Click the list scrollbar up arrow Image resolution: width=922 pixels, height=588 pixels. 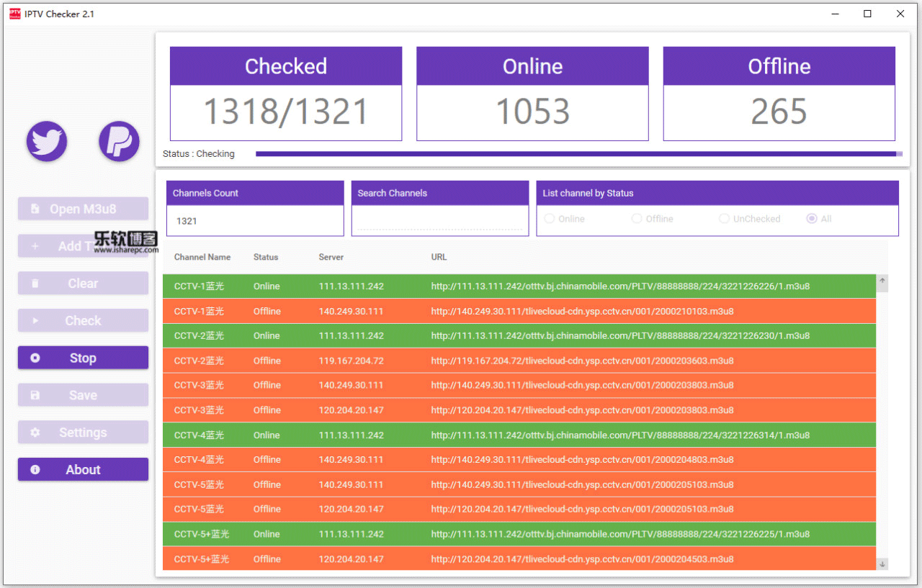click(882, 281)
